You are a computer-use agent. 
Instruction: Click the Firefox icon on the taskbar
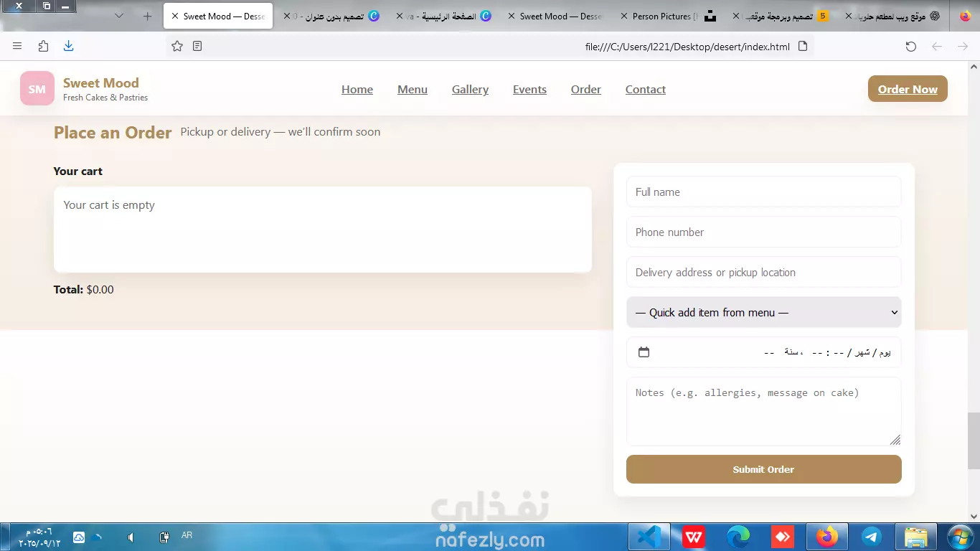click(827, 537)
